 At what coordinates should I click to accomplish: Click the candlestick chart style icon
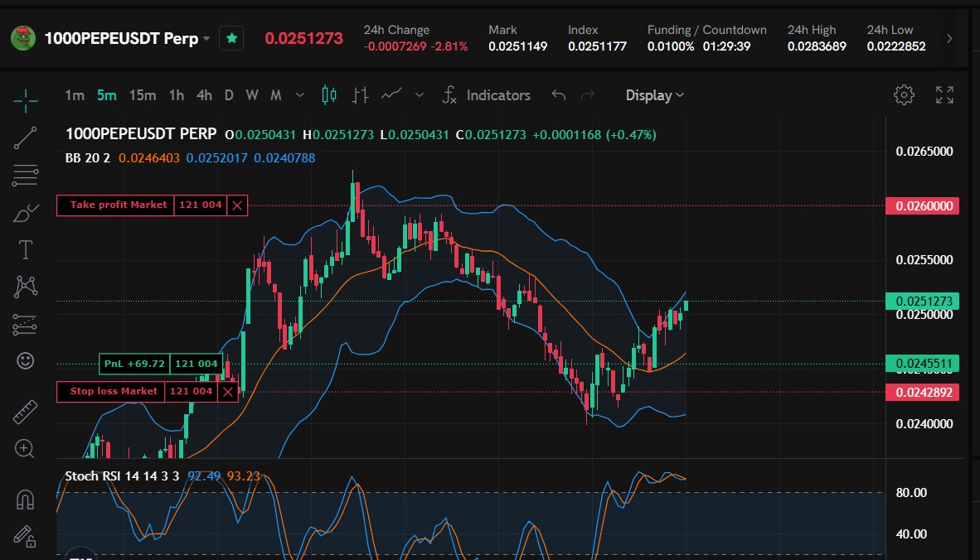[328, 94]
